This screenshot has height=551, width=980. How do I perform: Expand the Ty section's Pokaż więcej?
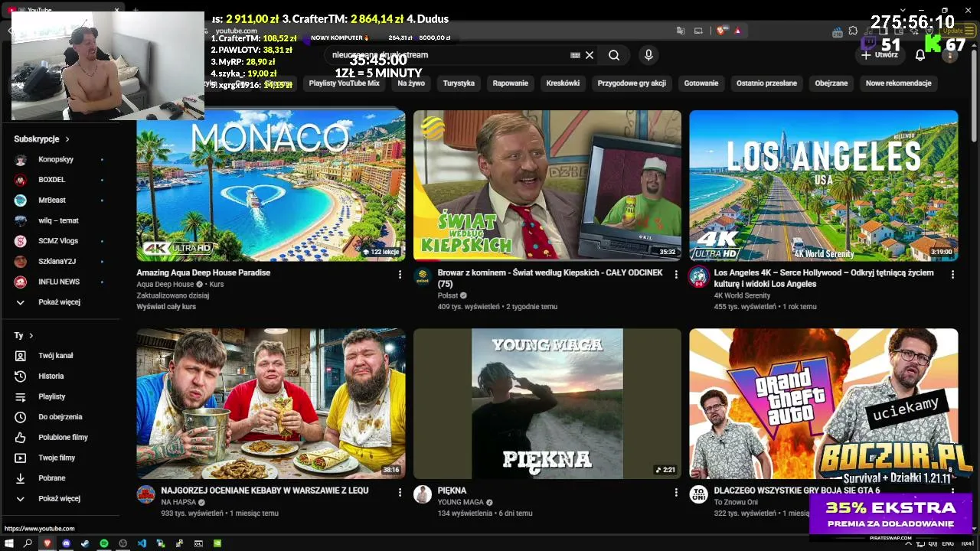click(x=59, y=498)
